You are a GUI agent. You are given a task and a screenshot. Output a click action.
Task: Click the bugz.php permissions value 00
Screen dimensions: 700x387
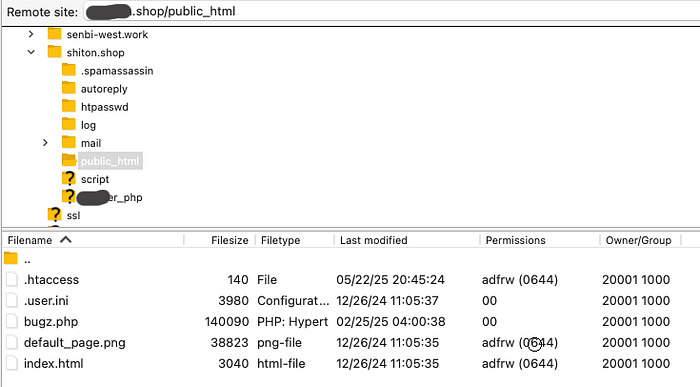[489, 322]
